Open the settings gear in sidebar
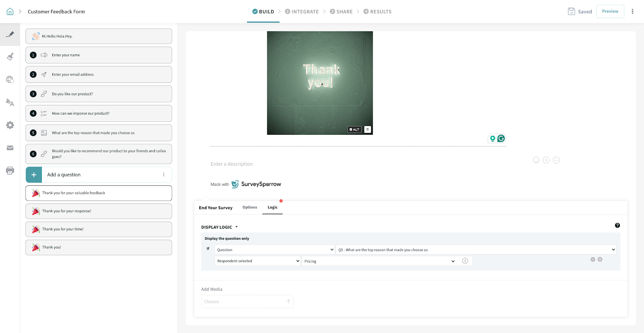The image size is (644, 333). (x=10, y=125)
